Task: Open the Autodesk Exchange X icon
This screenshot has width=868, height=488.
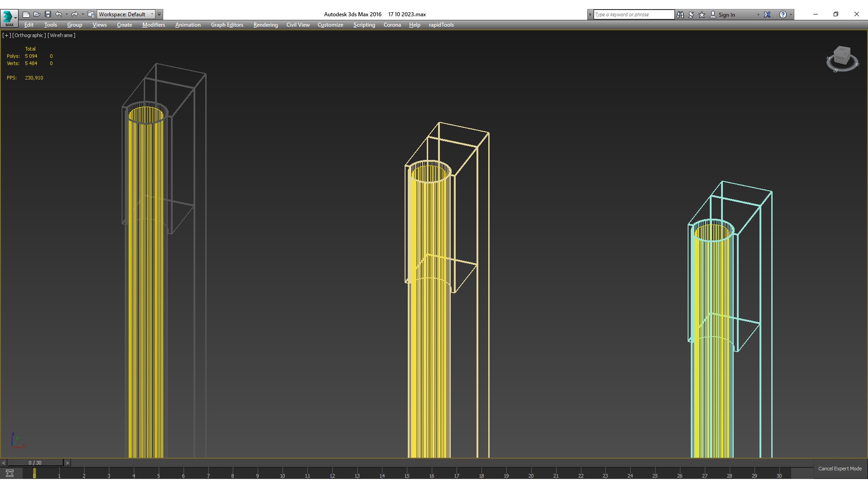Action: point(767,14)
